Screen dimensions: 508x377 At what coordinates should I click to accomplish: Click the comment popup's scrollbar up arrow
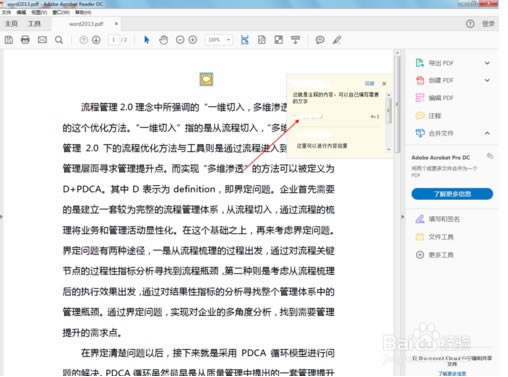388,95
